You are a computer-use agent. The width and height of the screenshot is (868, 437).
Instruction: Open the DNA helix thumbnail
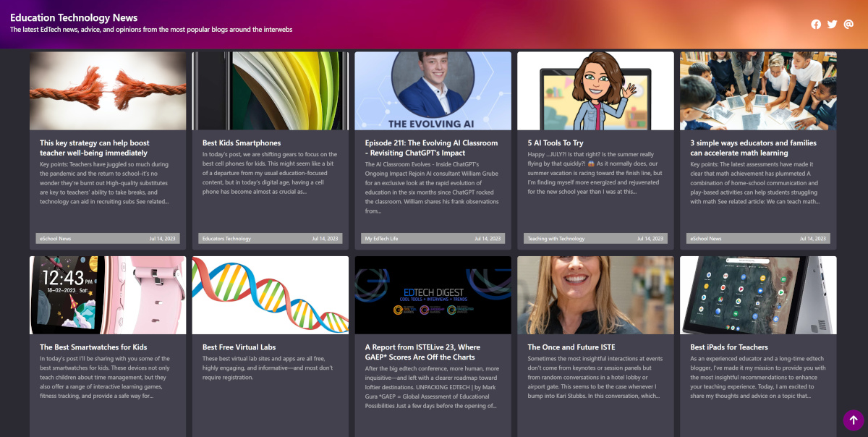[x=271, y=295]
